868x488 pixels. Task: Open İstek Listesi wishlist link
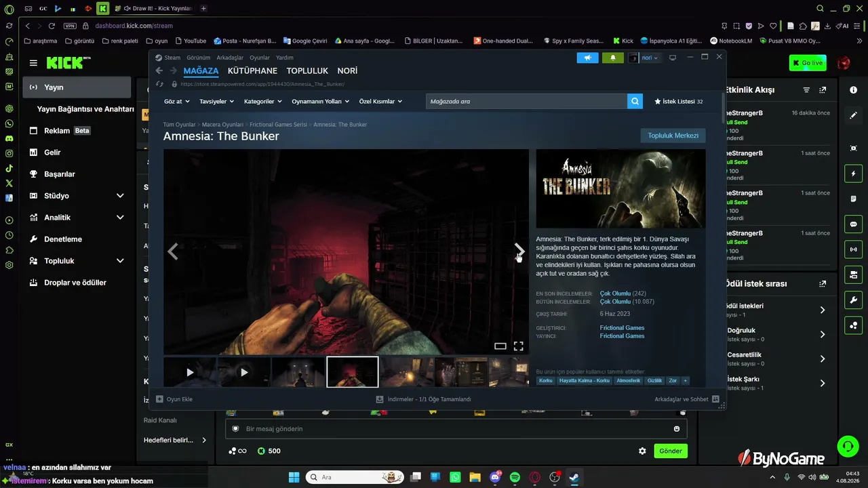point(678,102)
